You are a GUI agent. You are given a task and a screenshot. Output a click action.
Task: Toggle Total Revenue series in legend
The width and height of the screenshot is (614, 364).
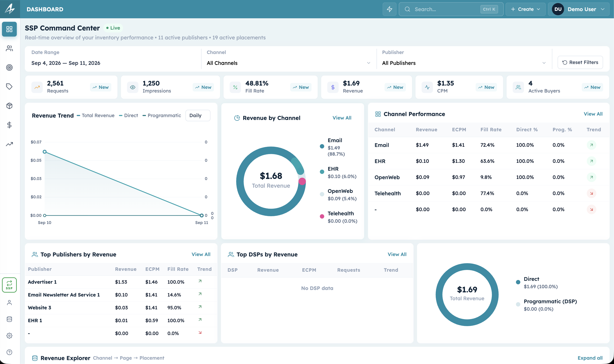[x=95, y=116]
